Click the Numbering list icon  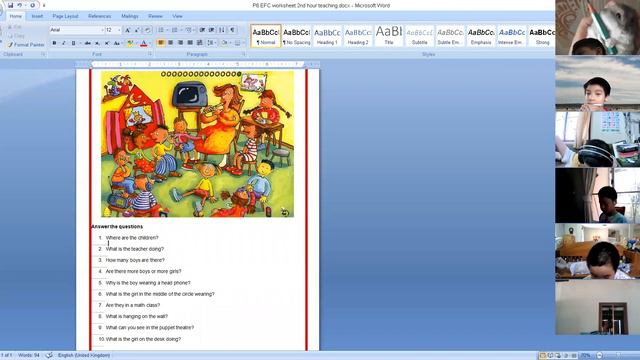[x=174, y=30]
